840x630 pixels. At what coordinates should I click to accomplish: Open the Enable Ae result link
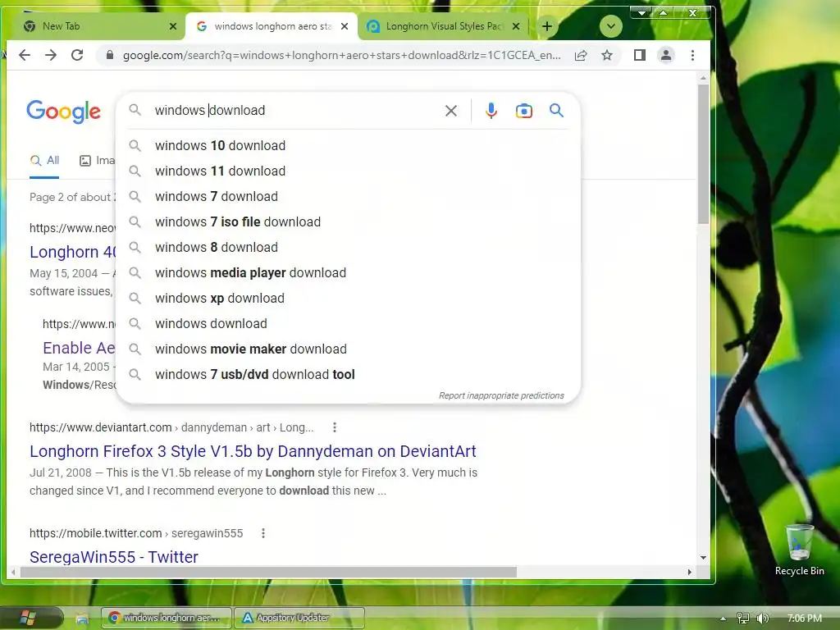pyautogui.click(x=80, y=348)
